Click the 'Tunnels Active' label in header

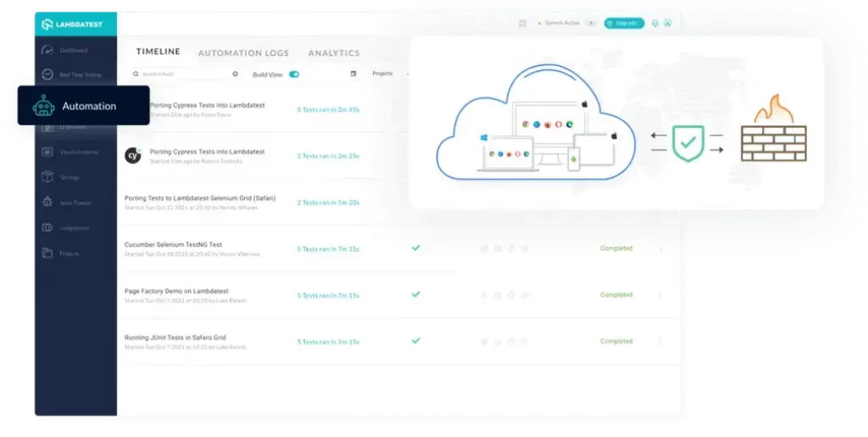(x=562, y=23)
